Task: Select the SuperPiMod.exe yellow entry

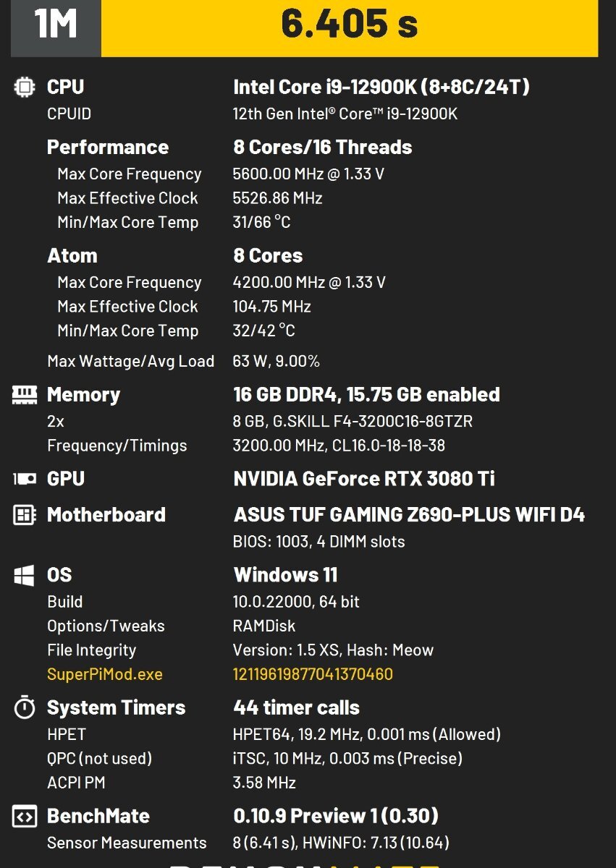Action: 105,675
